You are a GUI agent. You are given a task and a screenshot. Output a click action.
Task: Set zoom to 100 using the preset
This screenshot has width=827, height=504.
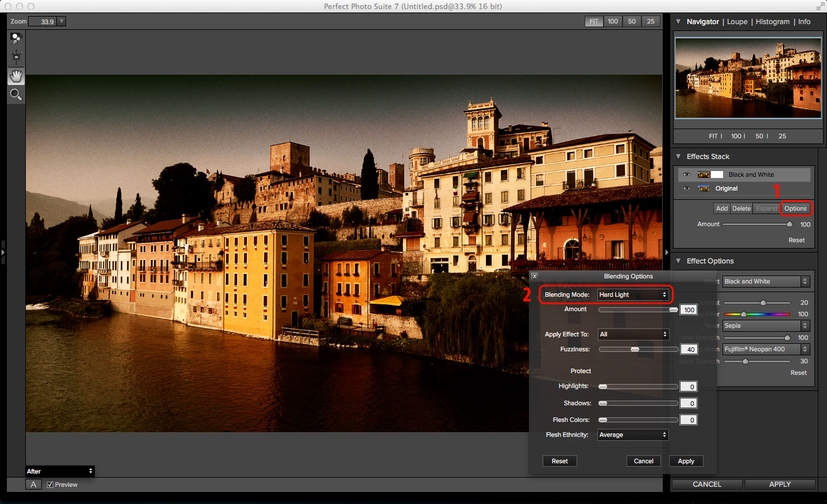(x=613, y=21)
